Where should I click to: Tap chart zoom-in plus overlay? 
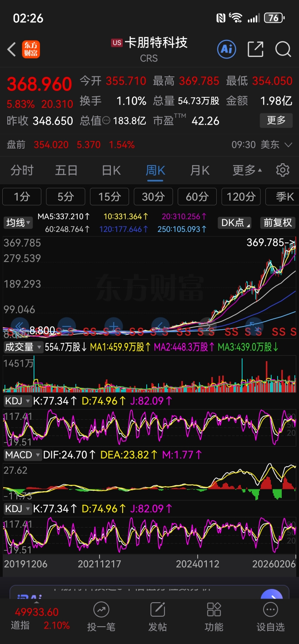pos(114,326)
